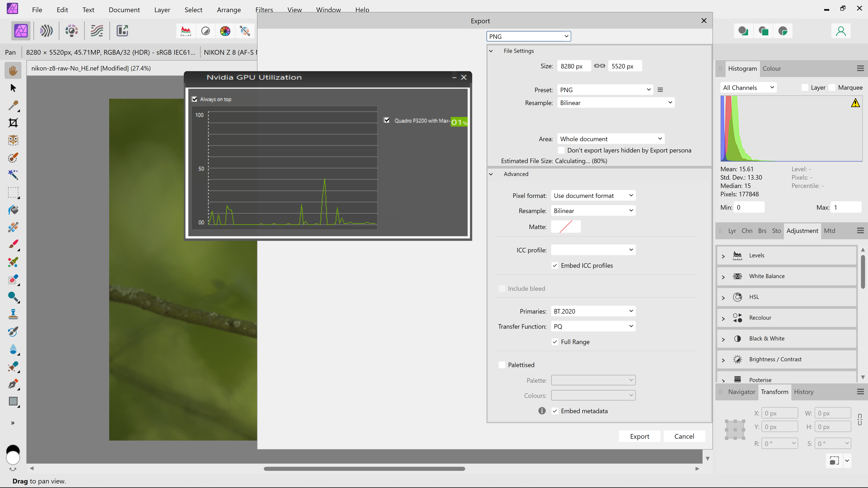
Task: Select the Selection Brush tool
Action: (13, 158)
